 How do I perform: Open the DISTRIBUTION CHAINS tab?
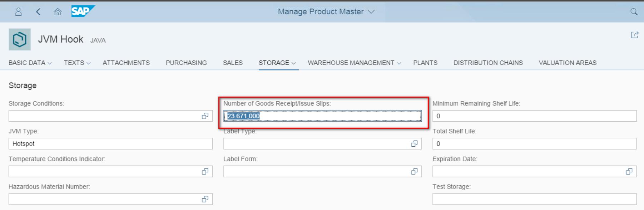click(x=488, y=63)
